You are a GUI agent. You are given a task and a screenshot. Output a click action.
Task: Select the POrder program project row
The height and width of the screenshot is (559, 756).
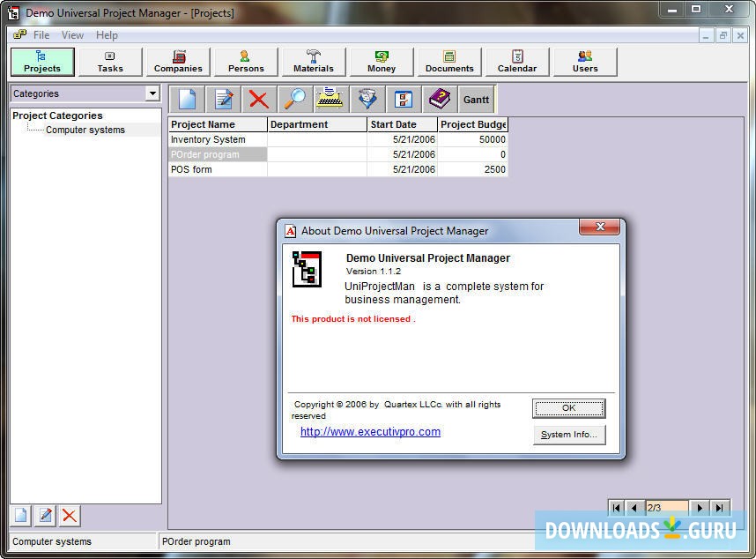338,154
